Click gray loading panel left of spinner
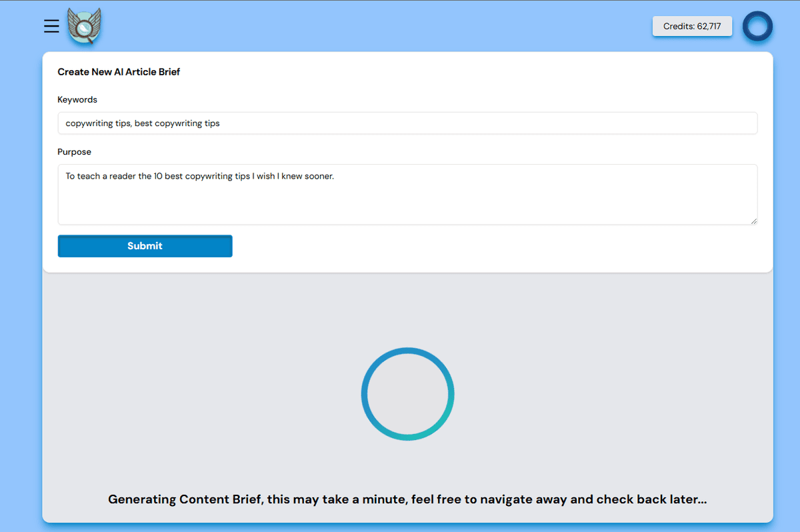 click(x=200, y=393)
